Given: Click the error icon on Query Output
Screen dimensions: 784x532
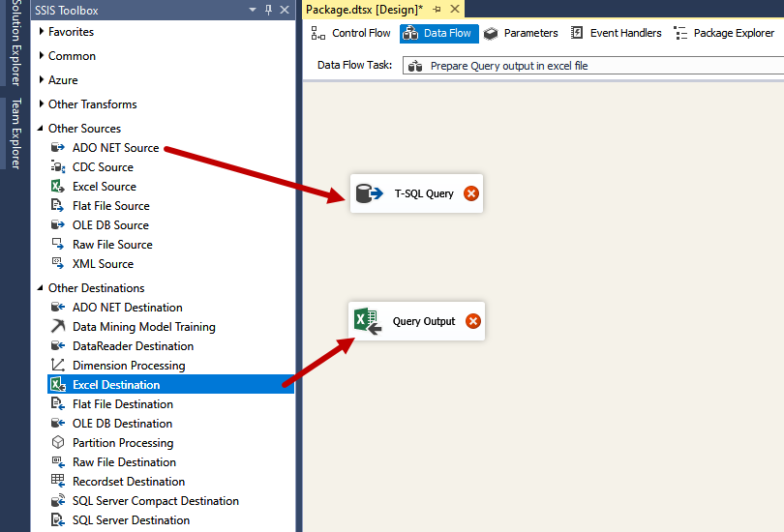Looking at the screenshot, I should 473,321.
